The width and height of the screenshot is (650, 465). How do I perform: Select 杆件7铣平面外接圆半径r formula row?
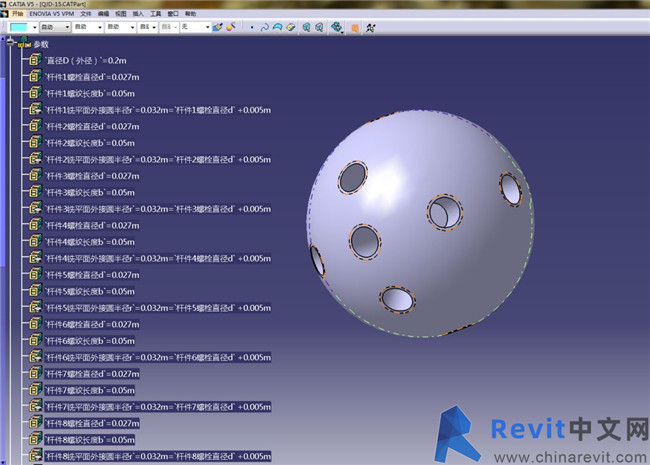click(158, 407)
